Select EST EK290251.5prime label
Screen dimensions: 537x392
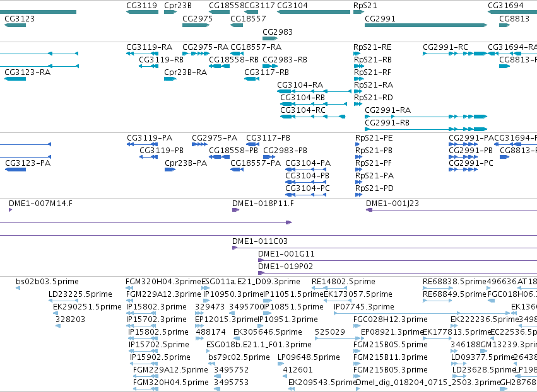coord(87,307)
